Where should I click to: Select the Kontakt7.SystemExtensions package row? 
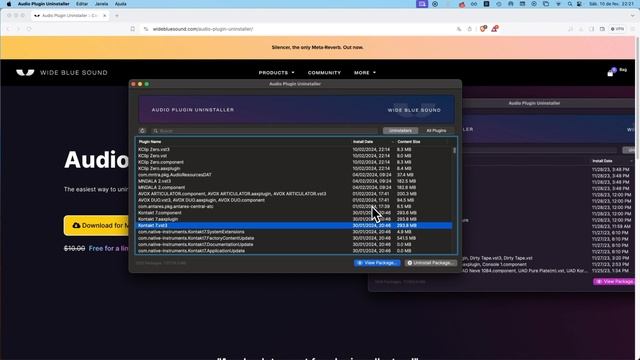(294, 232)
